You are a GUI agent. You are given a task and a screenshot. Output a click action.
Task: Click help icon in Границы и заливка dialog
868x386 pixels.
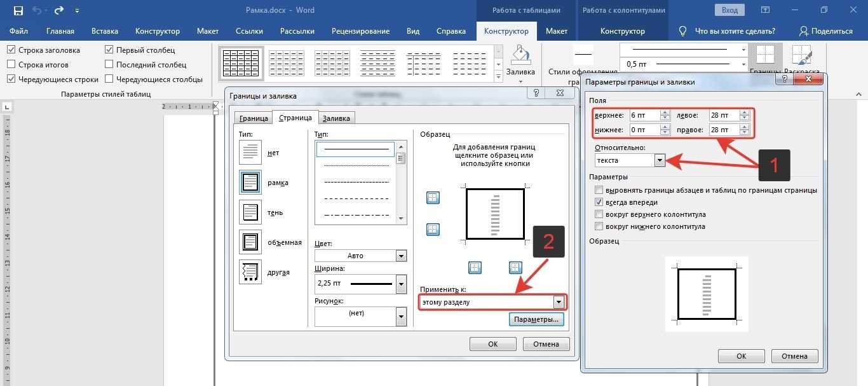coord(536,93)
